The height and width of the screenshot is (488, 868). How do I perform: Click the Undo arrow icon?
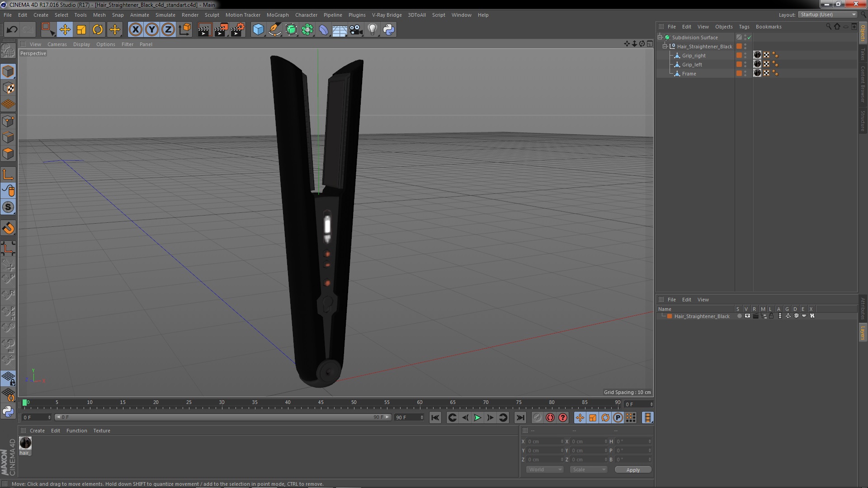click(12, 30)
